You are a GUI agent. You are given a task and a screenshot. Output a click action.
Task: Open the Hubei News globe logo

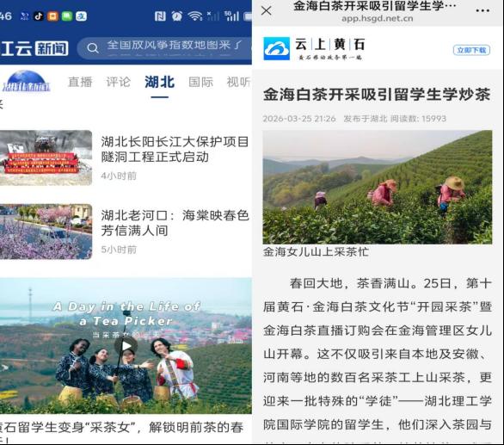27,81
